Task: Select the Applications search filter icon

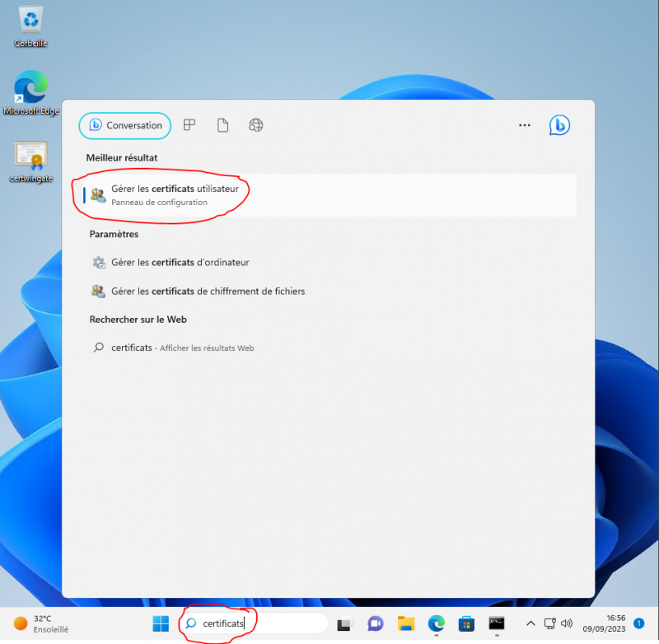Action: [x=189, y=125]
